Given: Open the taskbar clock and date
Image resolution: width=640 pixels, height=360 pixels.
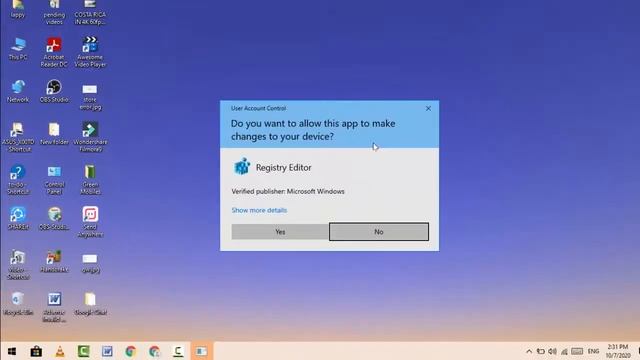Looking at the screenshot, I should (618, 351).
